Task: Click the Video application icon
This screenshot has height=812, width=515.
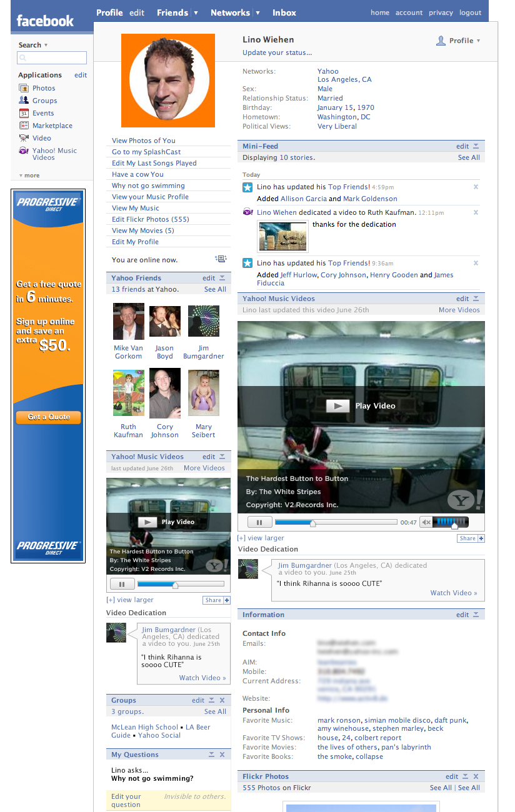Action: pyautogui.click(x=24, y=138)
